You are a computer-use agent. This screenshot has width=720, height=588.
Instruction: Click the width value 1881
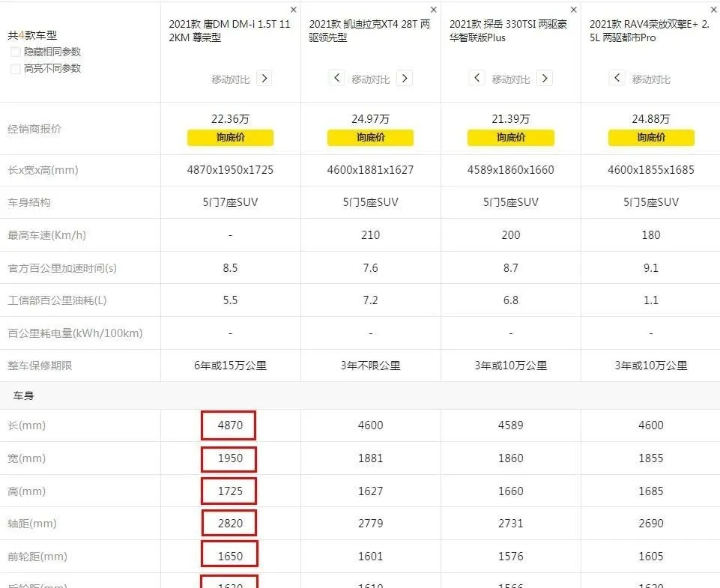[370, 458]
